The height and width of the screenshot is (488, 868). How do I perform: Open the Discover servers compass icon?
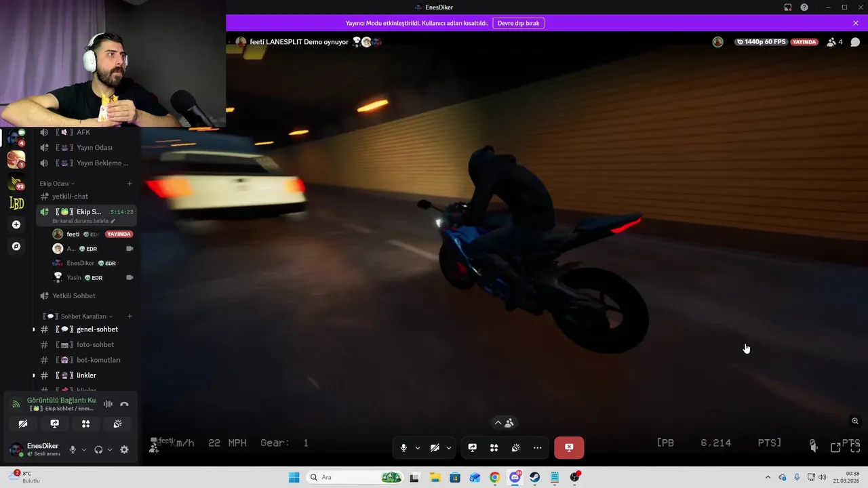[16, 246]
